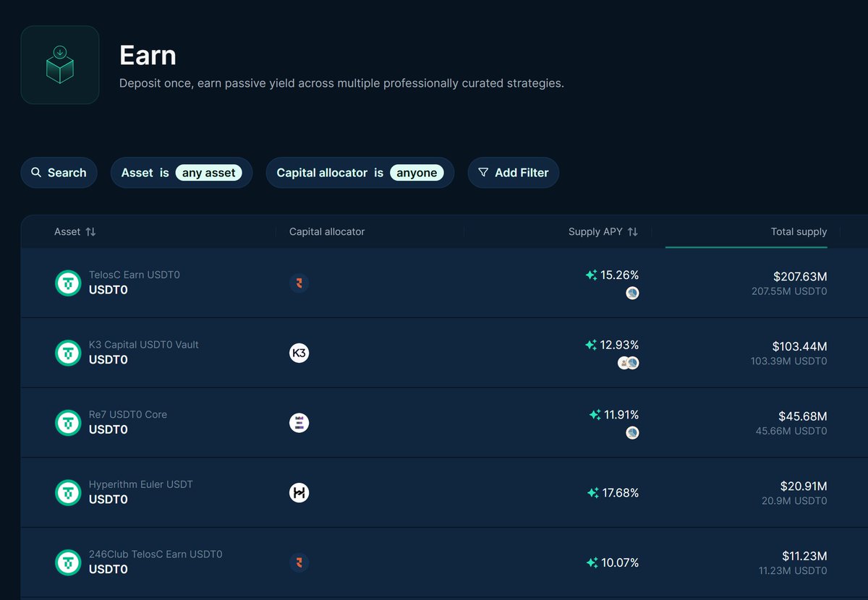Click the USDT0 token icon for K3 Capital Vault
The height and width of the screenshot is (600, 868).
68,353
